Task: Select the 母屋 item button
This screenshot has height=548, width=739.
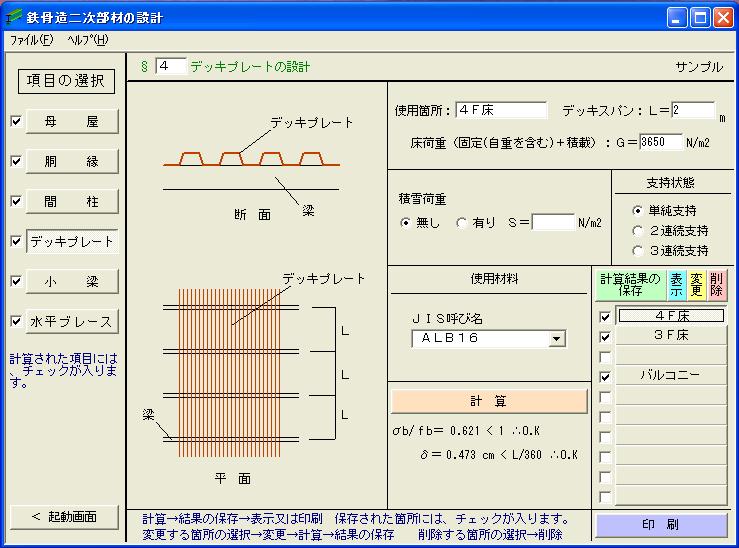Action: pyautogui.click(x=72, y=121)
